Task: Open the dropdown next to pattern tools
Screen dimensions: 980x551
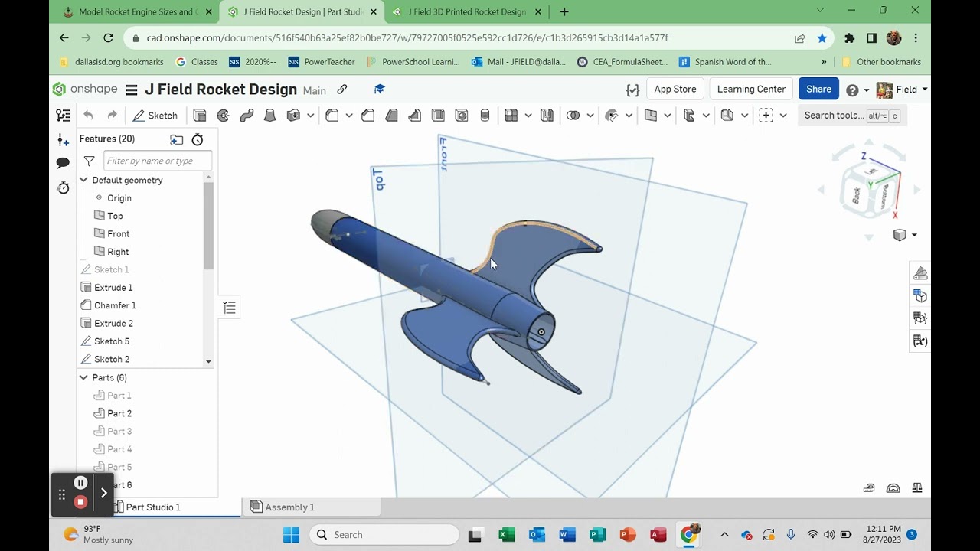Action: 528,116
